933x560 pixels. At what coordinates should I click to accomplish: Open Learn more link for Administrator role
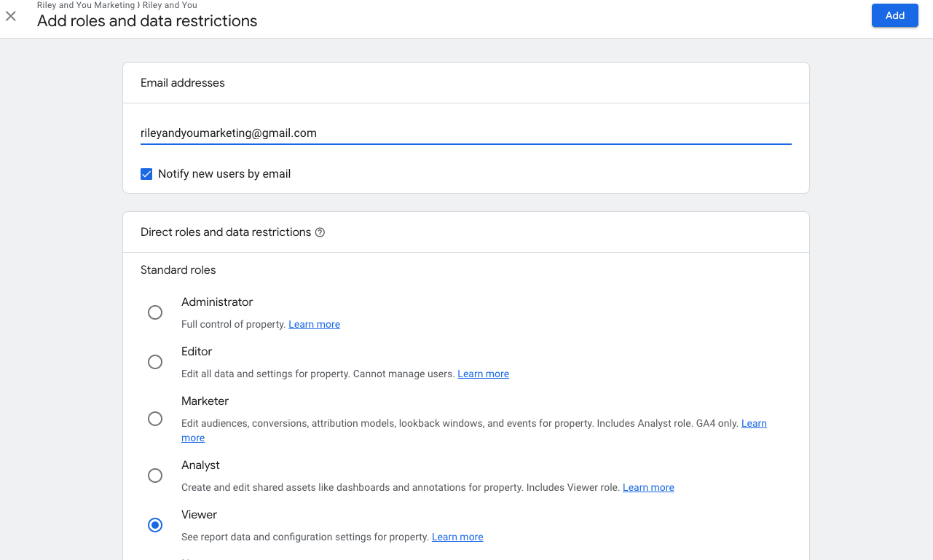314,324
